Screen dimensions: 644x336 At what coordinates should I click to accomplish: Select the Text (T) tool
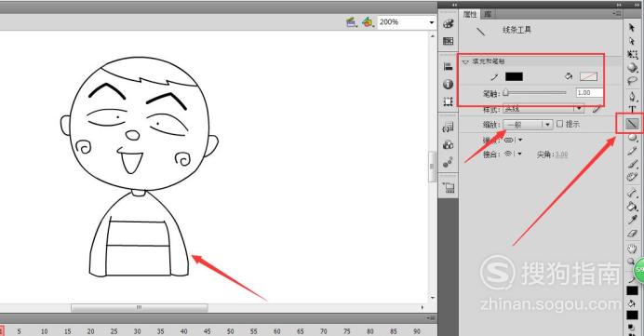tap(632, 109)
